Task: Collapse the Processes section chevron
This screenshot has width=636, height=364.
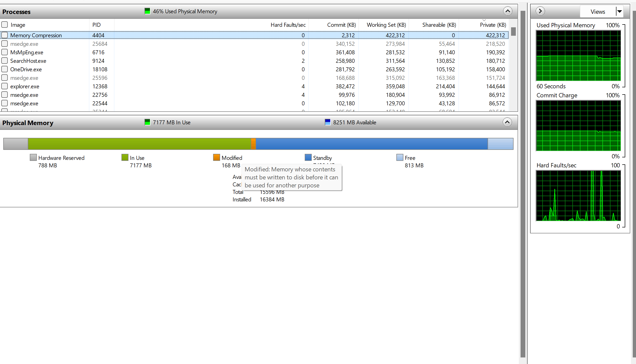Action: (508, 11)
